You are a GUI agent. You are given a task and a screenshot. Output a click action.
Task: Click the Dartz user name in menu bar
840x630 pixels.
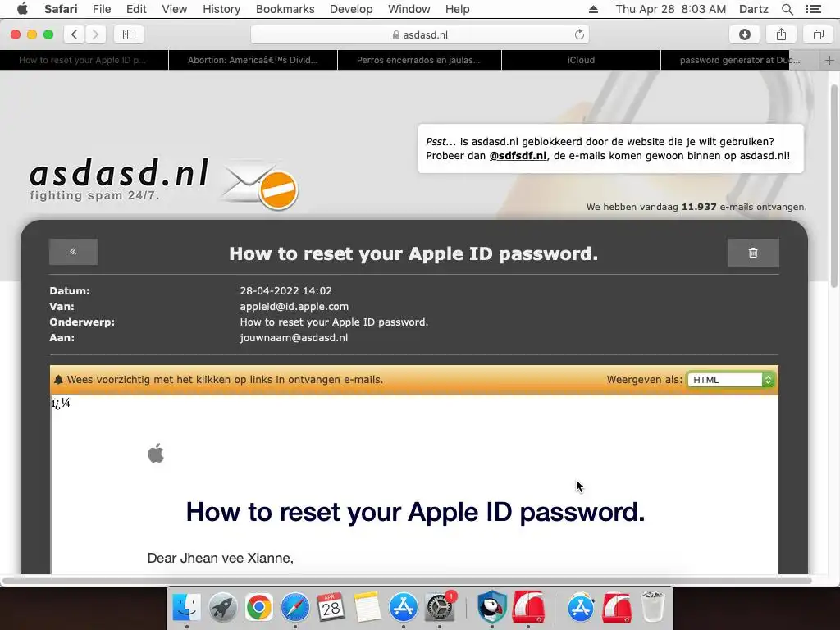click(x=754, y=9)
